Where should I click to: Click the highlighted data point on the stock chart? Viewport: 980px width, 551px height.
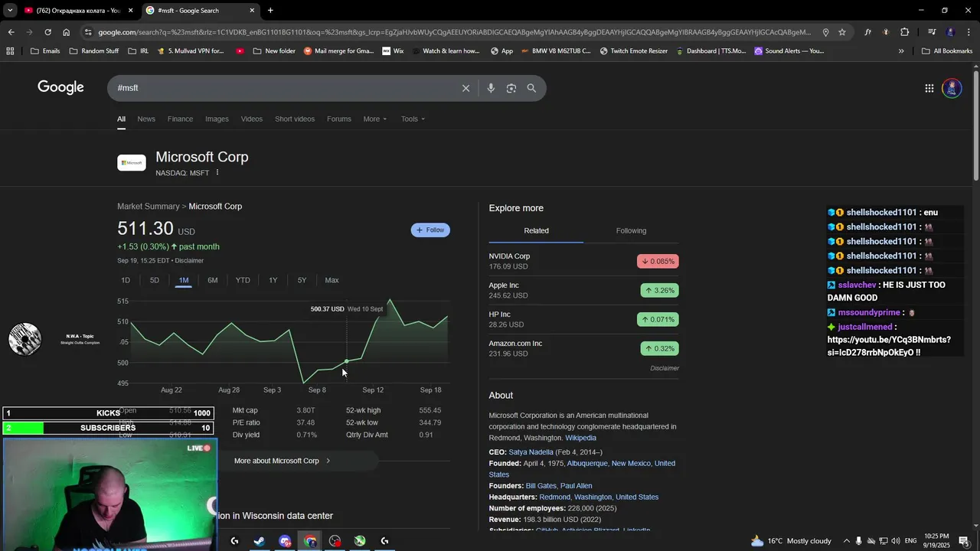(347, 361)
